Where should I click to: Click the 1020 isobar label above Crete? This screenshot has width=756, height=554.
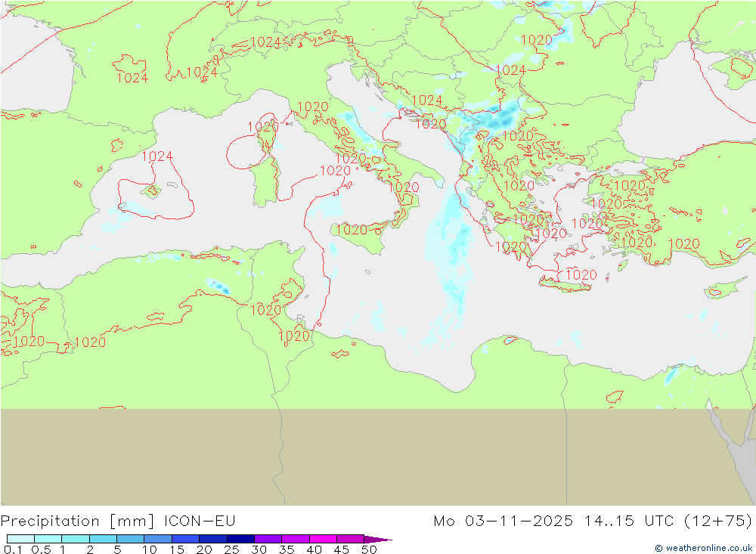pyautogui.click(x=581, y=275)
